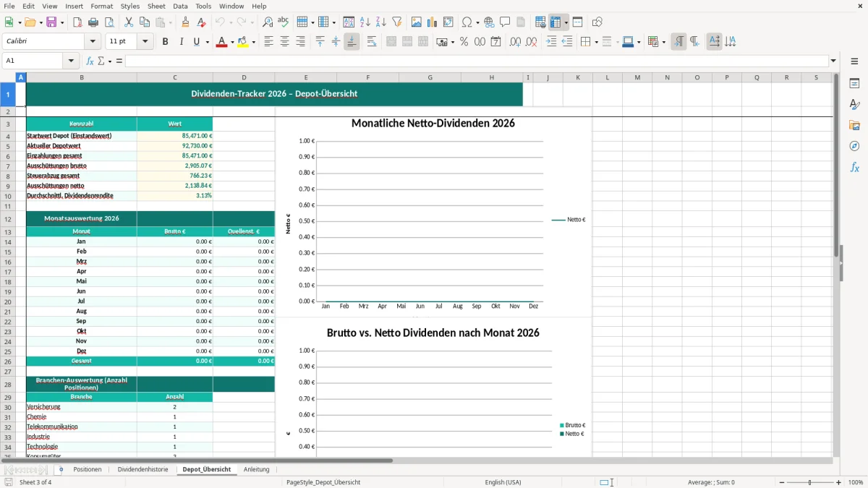The image size is (868, 488).
Task: Enable align bottom
Action: [352, 42]
